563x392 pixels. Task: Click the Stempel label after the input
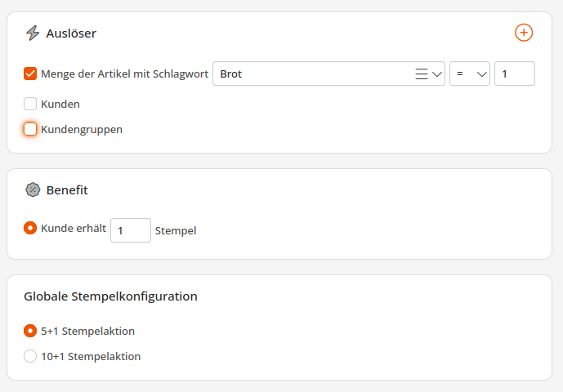pyautogui.click(x=176, y=231)
